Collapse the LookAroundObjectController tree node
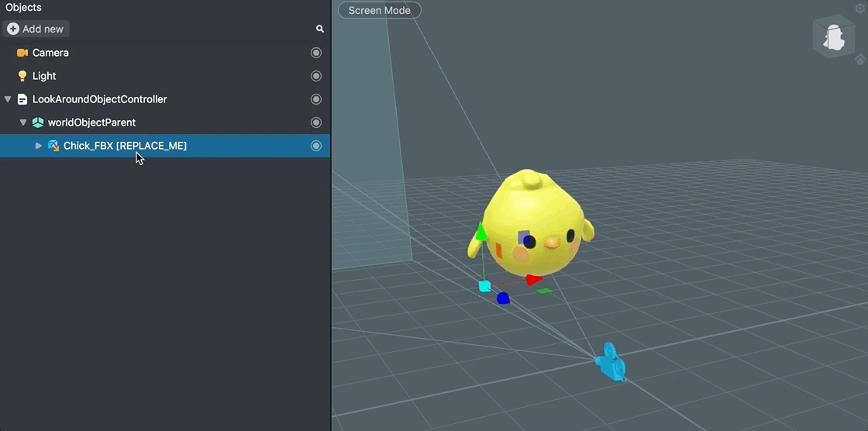The width and height of the screenshot is (868, 431). [8, 99]
